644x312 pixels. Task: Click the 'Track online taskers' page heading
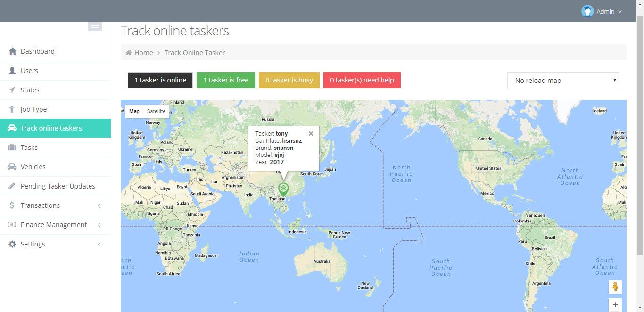(175, 31)
